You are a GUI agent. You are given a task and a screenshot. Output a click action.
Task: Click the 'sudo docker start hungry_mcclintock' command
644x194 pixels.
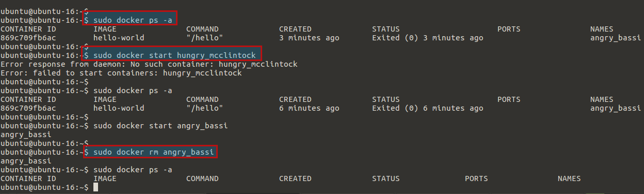click(x=172, y=54)
